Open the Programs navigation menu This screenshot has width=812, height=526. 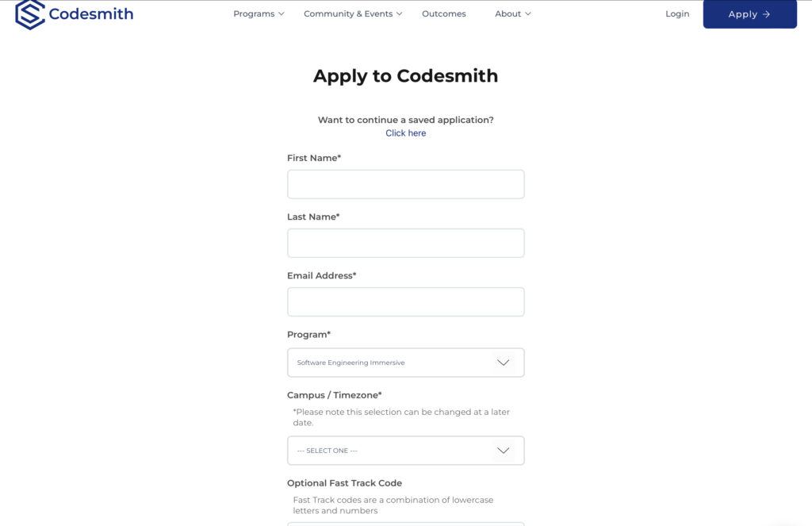(x=254, y=14)
